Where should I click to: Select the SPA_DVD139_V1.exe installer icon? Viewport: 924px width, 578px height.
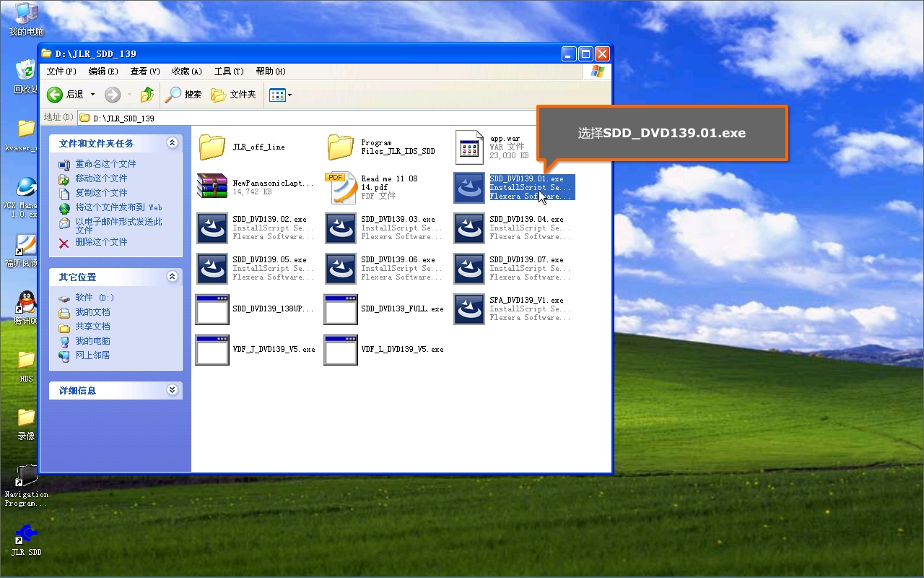click(x=469, y=309)
